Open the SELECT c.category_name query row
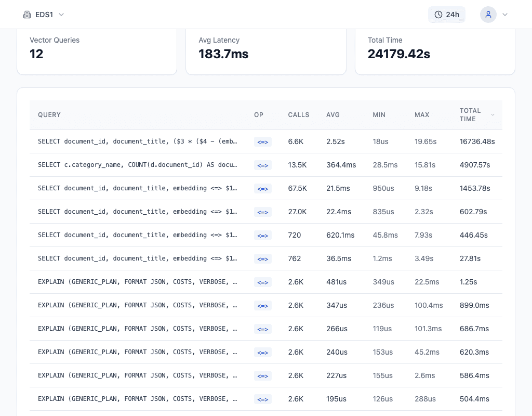Viewport: 532px width, 416px height. (137, 165)
